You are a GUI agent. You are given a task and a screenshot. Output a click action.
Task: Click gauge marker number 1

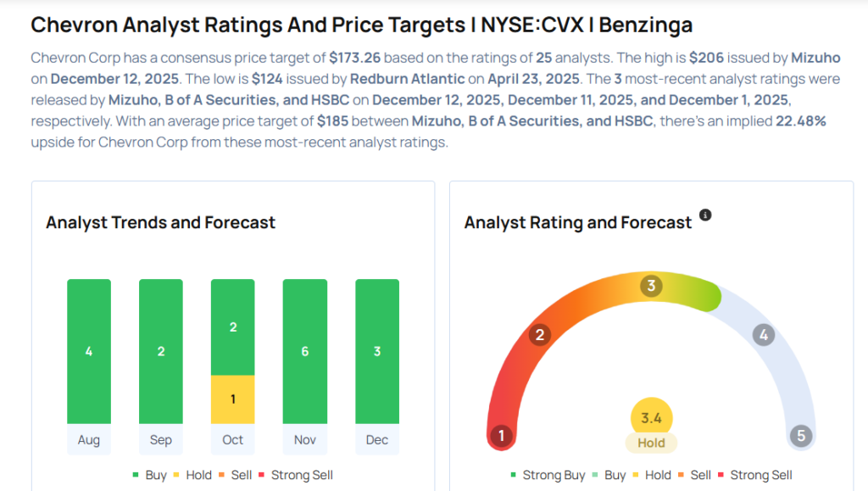click(x=501, y=437)
